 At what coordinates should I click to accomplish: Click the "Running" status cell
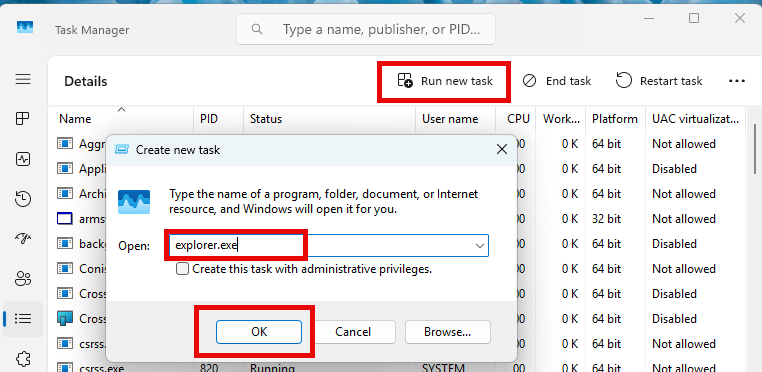pos(272,368)
